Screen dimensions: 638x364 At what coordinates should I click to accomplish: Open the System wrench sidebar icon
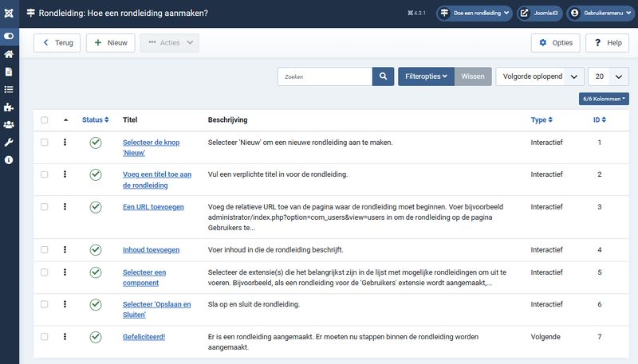(9, 142)
